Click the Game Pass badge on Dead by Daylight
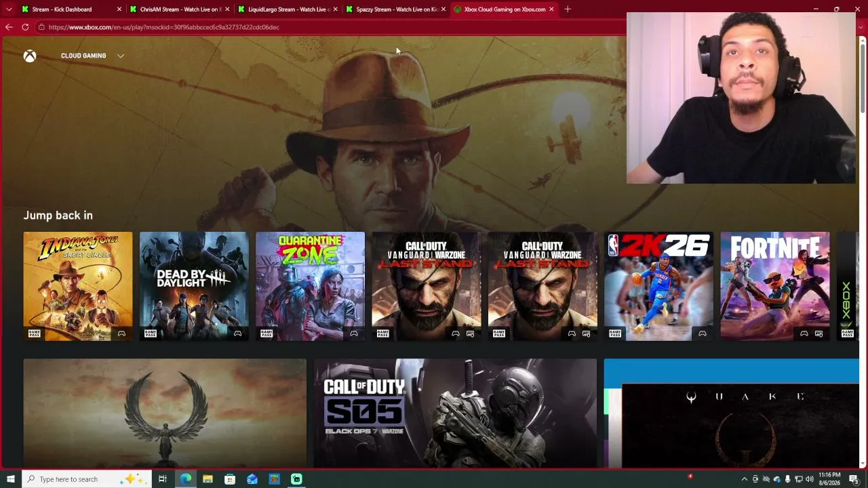This screenshot has width=868, height=488. click(151, 333)
